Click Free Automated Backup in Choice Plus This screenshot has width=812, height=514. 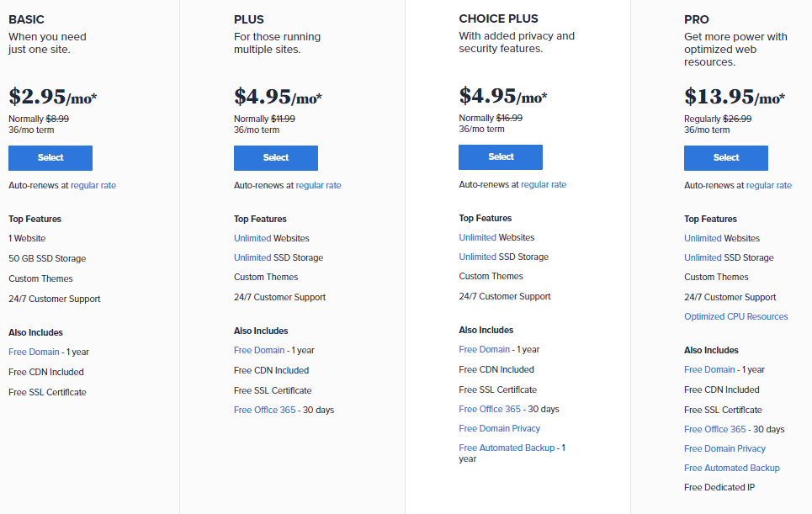tap(507, 448)
